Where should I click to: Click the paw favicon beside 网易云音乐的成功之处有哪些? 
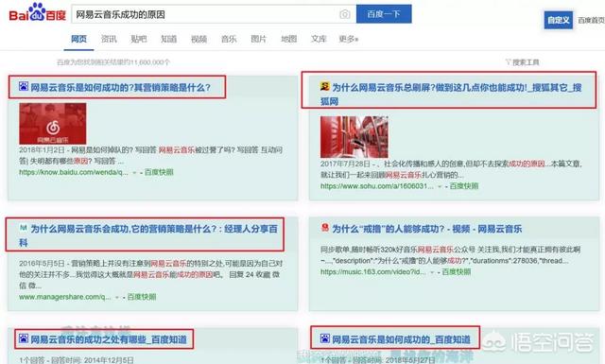coord(24,338)
